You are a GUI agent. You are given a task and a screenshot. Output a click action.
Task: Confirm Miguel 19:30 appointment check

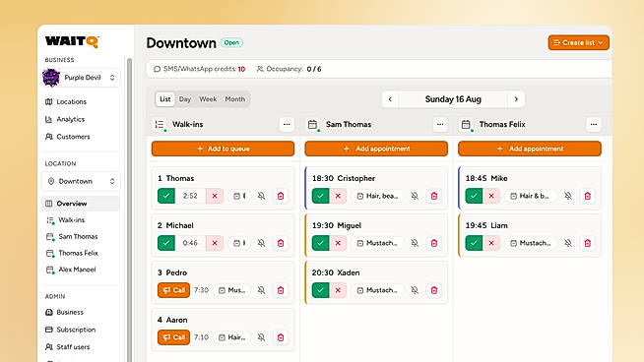pos(320,243)
